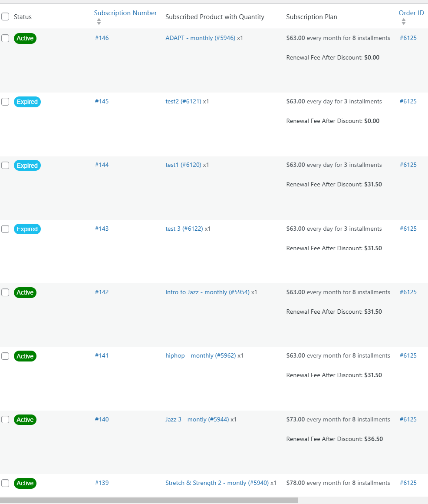The image size is (428, 504).
Task: Open test 3 (#6122) product link
Action: [x=184, y=229]
